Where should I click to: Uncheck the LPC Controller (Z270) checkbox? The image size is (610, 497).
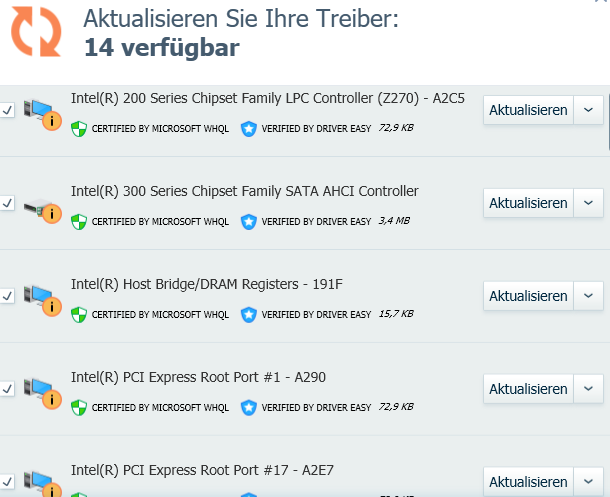coord(7,110)
